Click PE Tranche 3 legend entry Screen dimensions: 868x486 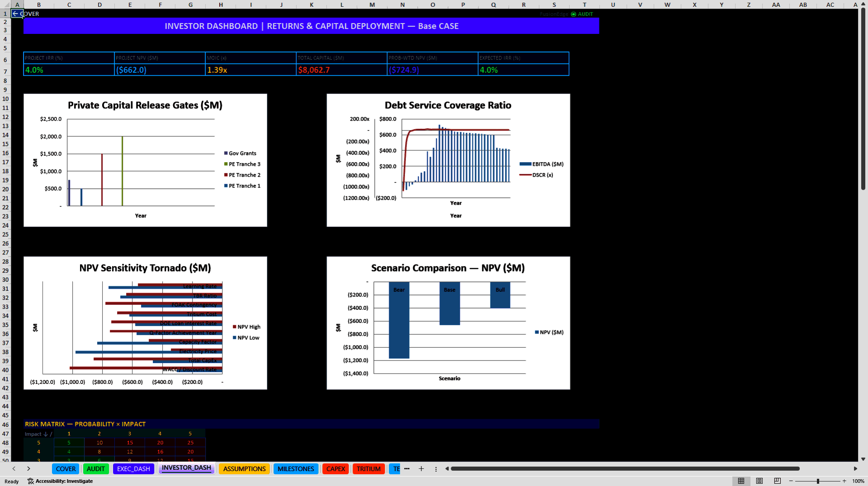tap(242, 164)
